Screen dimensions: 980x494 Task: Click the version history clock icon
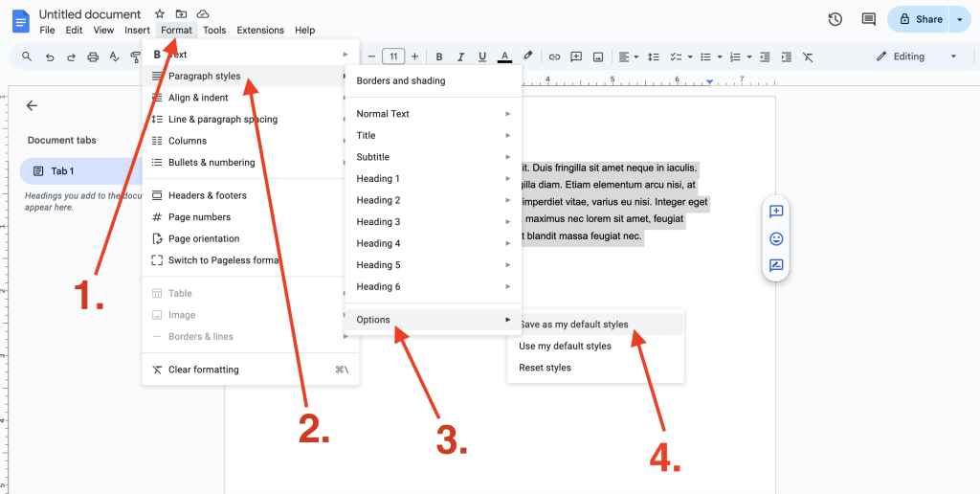pyautogui.click(x=835, y=19)
